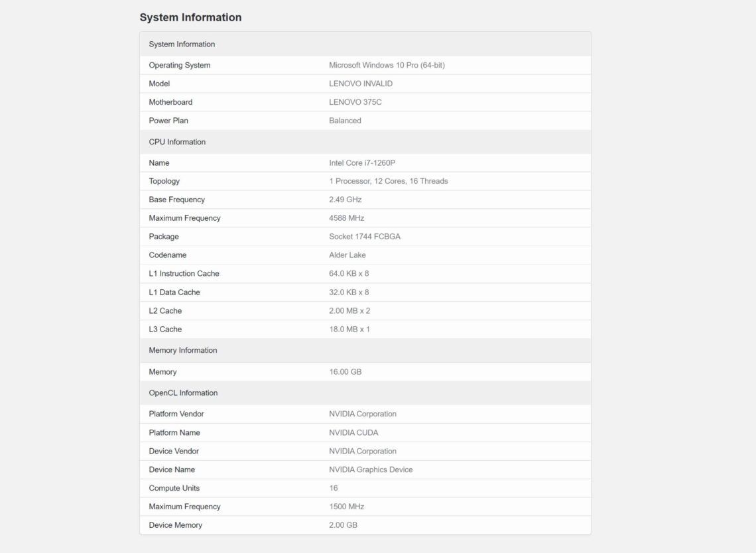The height and width of the screenshot is (553, 756).
Task: Select the Memory Information header row
Action: point(183,350)
